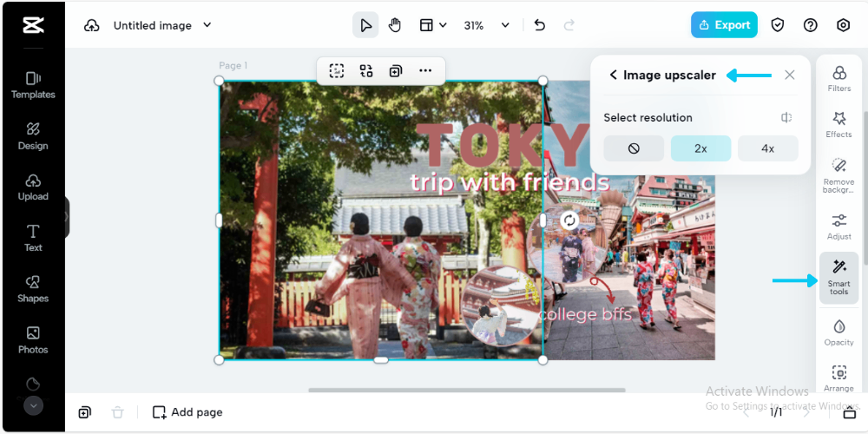Open the CapCut home logo
868x434 pixels.
coord(33,25)
